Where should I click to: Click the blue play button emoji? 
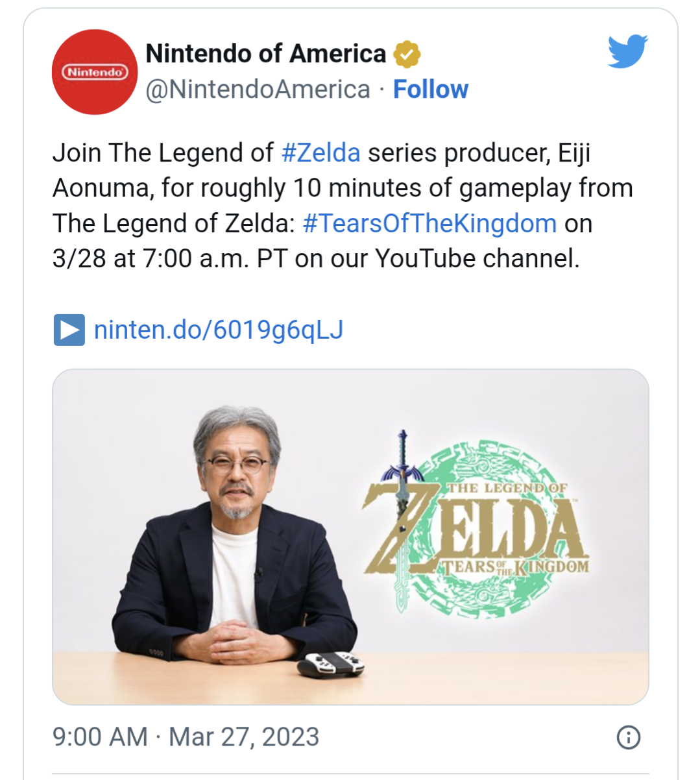pos(69,330)
